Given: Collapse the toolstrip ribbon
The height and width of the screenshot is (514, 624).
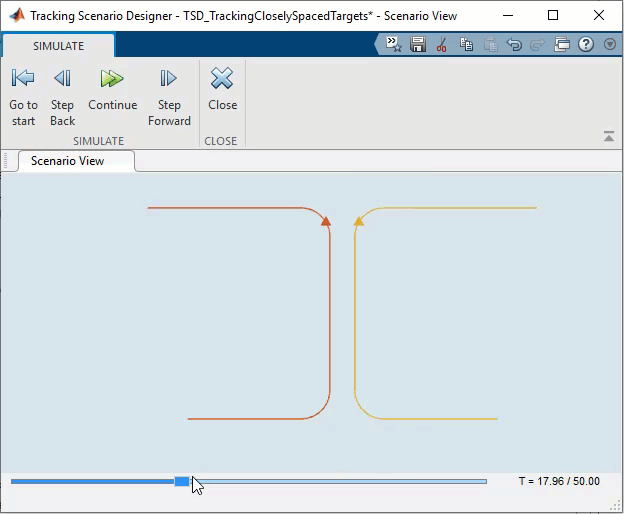Looking at the screenshot, I should [608, 136].
